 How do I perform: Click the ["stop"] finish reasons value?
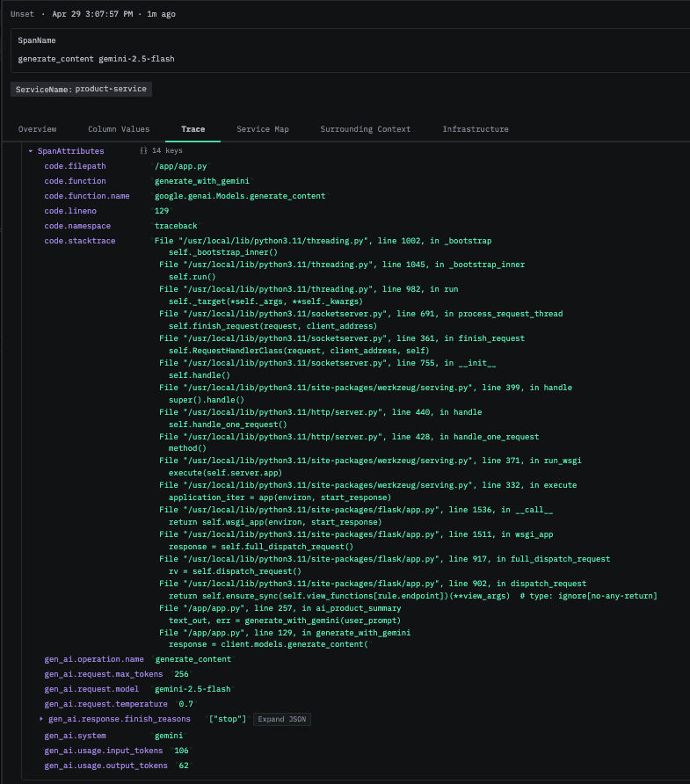[x=228, y=719]
